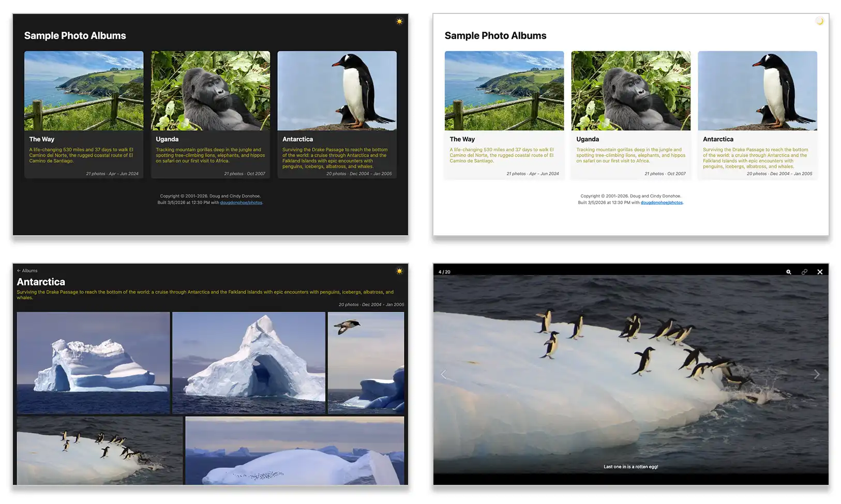The image size is (841, 504).
Task: Open the Uganda gorilla album on the dark page
Action: pos(211,91)
